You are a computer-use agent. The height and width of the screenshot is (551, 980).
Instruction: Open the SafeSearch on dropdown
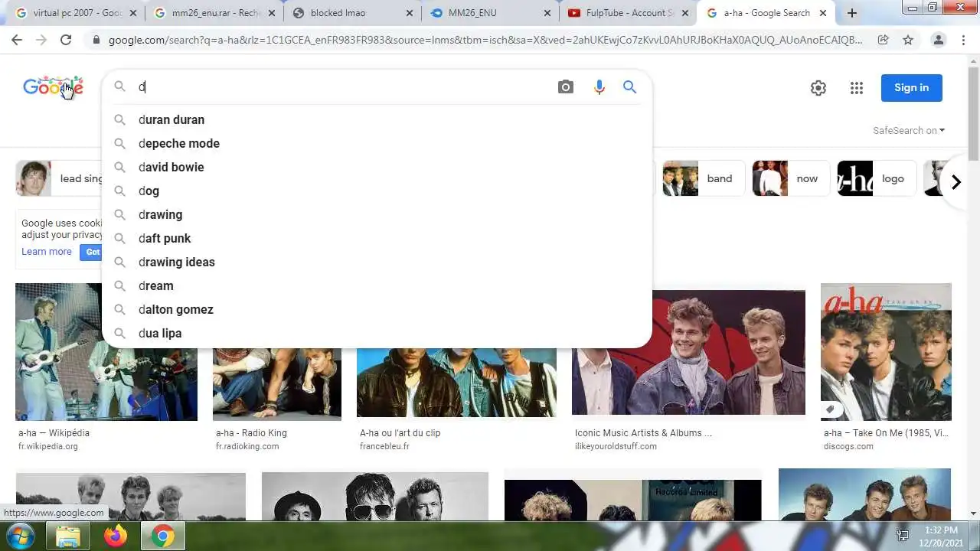[909, 130]
